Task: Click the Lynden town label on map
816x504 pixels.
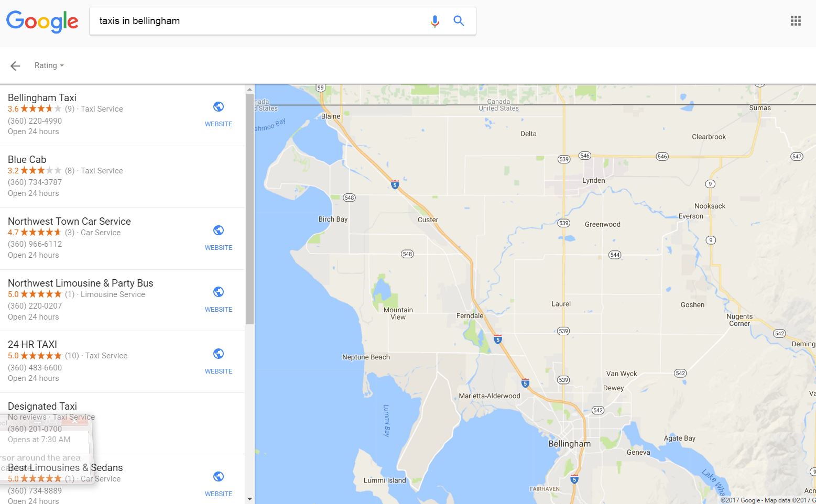Action: click(594, 180)
